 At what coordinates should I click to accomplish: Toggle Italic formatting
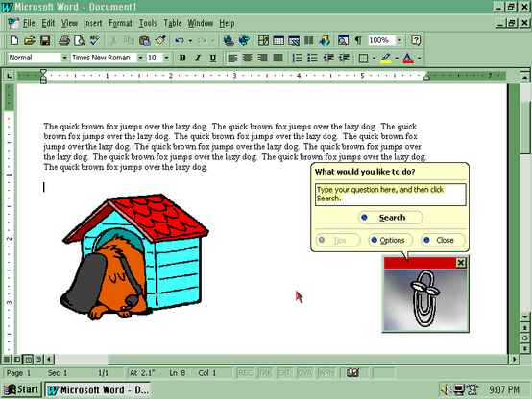pyautogui.click(x=198, y=58)
